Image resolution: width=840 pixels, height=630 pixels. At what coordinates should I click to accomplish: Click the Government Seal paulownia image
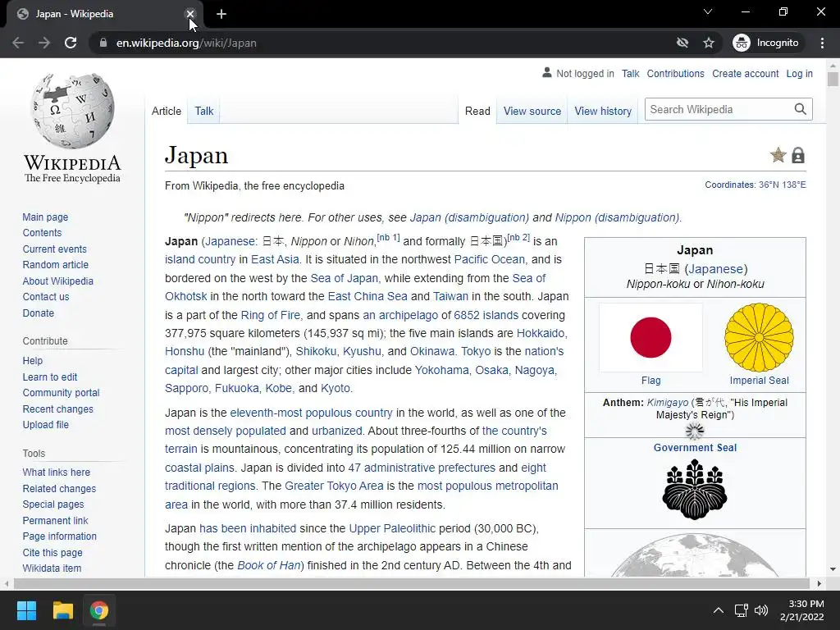click(x=695, y=490)
